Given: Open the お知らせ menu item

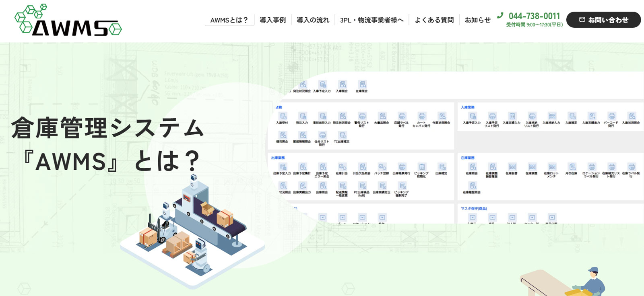Looking at the screenshot, I should pyautogui.click(x=477, y=20).
